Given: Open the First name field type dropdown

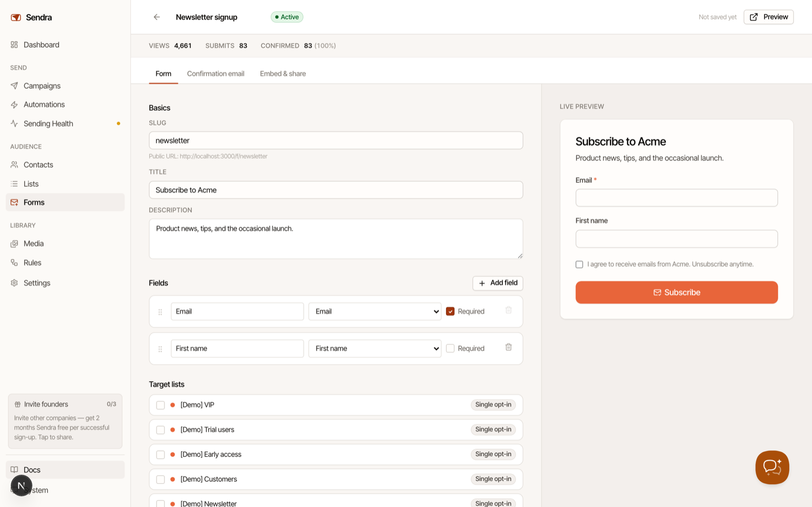Looking at the screenshot, I should tap(375, 348).
